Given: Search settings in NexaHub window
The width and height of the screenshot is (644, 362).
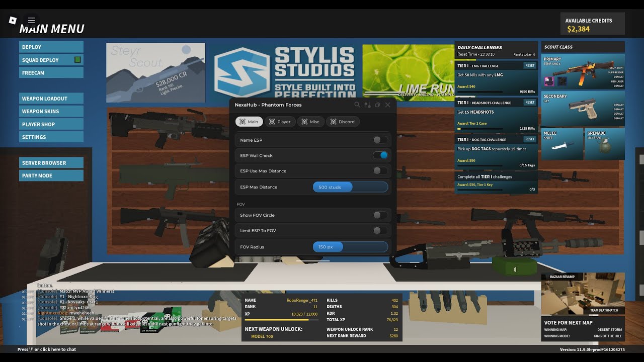Looking at the screenshot, I should click(x=357, y=105).
